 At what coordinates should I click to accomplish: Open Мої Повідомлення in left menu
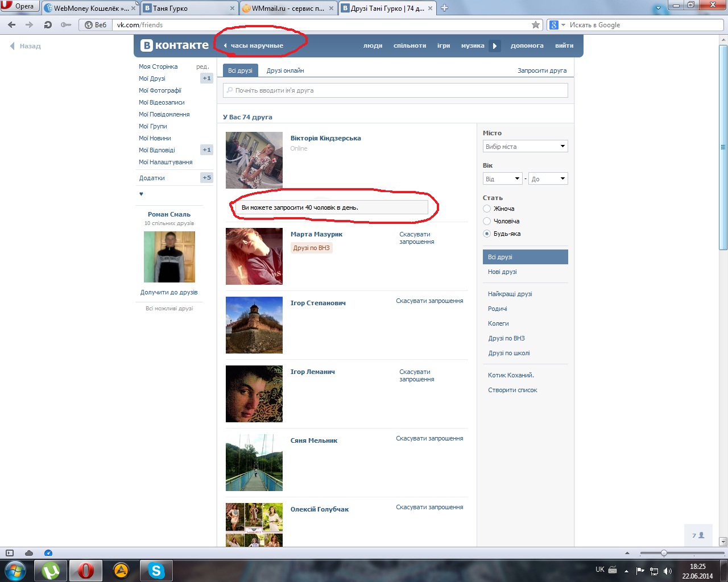(164, 114)
